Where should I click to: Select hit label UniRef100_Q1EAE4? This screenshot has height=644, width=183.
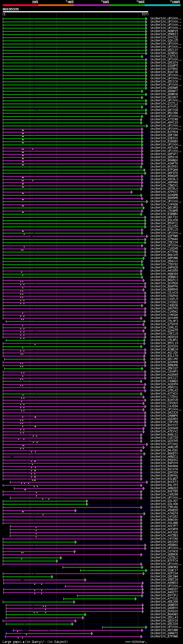(x=164, y=419)
